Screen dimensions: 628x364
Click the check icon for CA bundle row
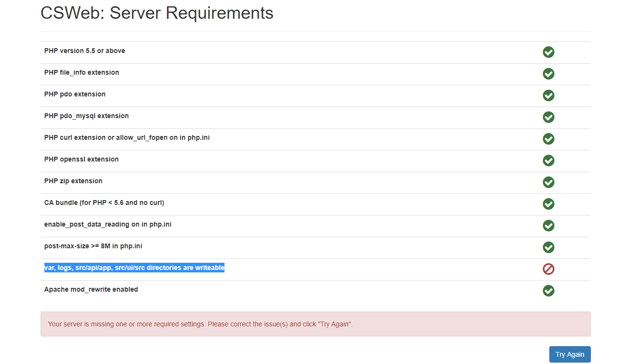(548, 204)
